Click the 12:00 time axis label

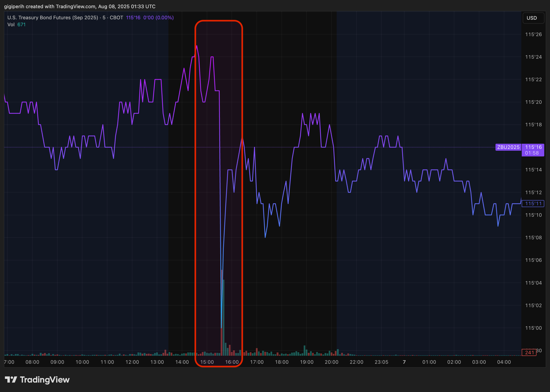132,362
